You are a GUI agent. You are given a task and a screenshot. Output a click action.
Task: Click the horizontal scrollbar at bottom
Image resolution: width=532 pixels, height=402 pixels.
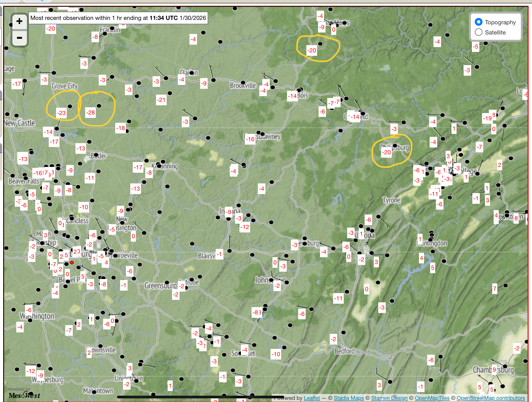[200, 397]
